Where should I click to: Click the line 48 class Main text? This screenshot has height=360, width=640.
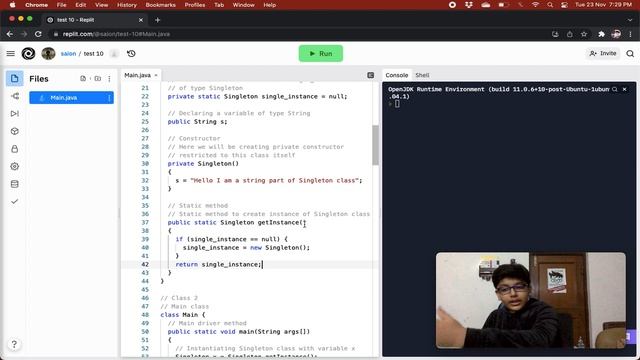(183, 315)
